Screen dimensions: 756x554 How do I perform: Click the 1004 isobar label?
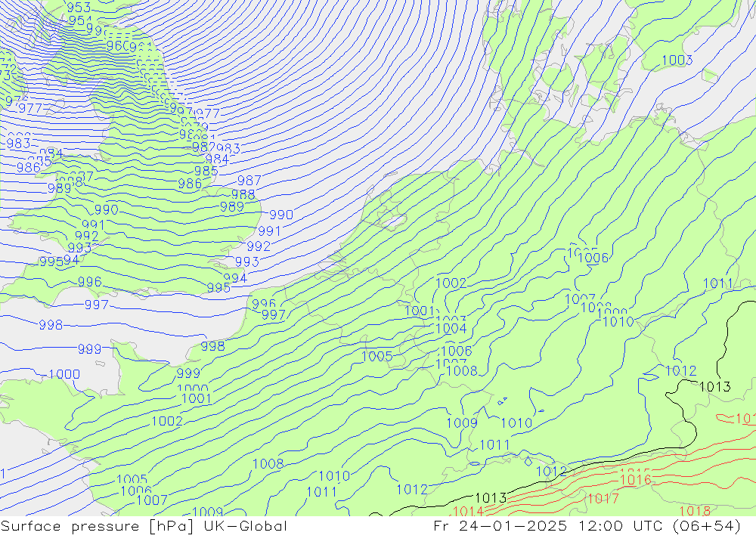(451, 329)
